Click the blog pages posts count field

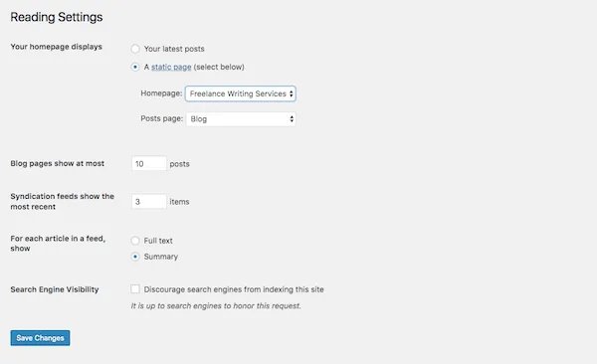[149, 164]
